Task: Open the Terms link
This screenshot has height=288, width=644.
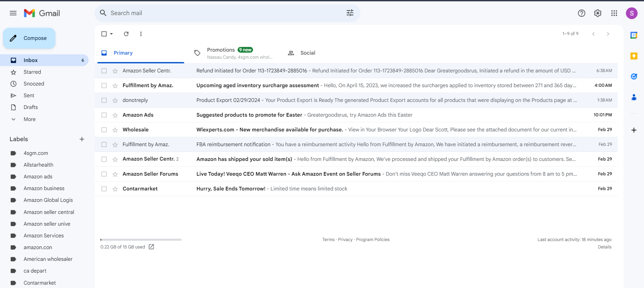Action: 328,240
